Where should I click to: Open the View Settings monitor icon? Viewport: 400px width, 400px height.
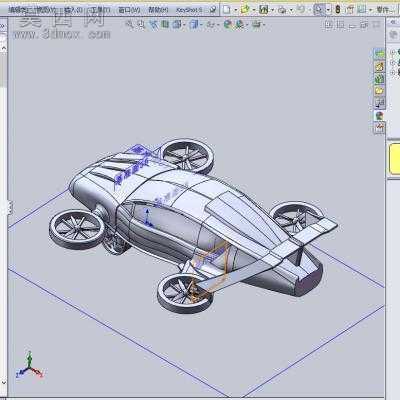(x=256, y=24)
